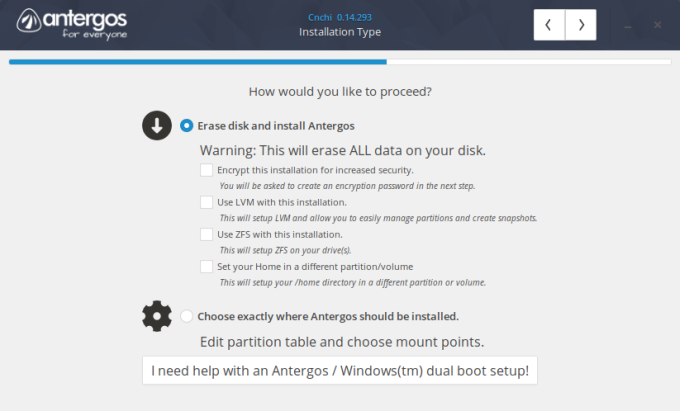680x411 pixels.
Task: Enable Use ZFS with this installation
Action: 206,235
